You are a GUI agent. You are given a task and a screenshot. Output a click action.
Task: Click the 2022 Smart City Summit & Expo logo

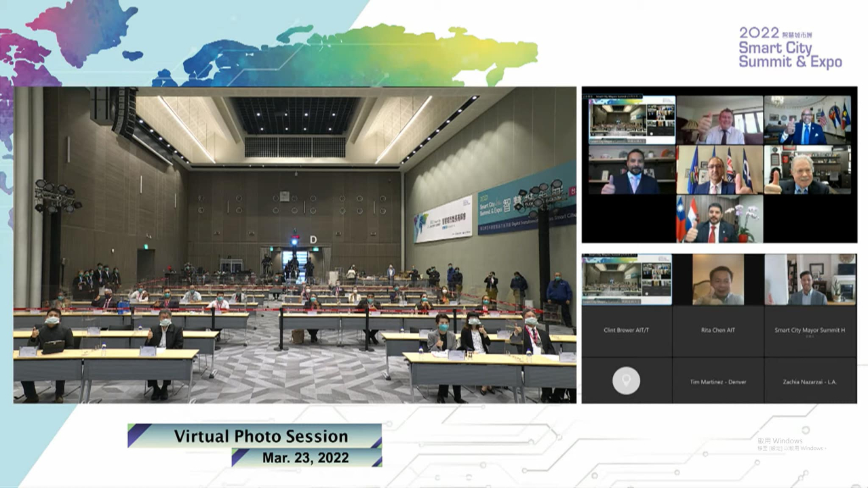click(790, 47)
